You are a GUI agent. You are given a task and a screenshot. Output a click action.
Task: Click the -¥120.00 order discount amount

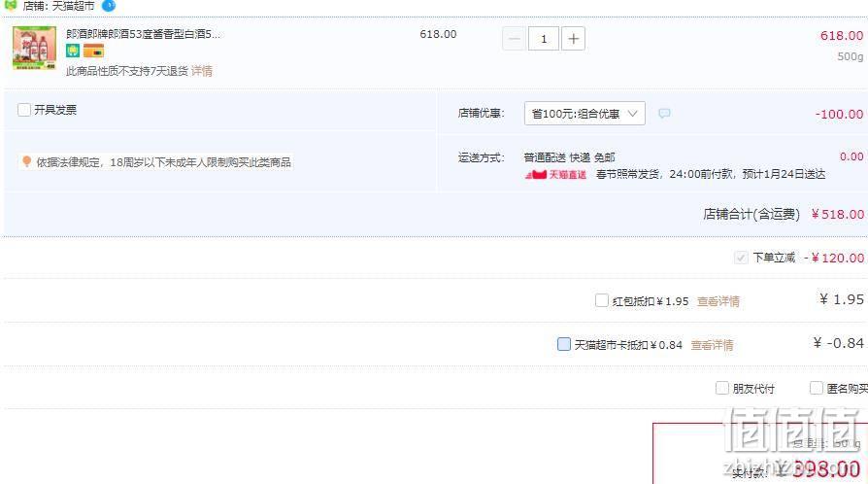[x=834, y=258]
